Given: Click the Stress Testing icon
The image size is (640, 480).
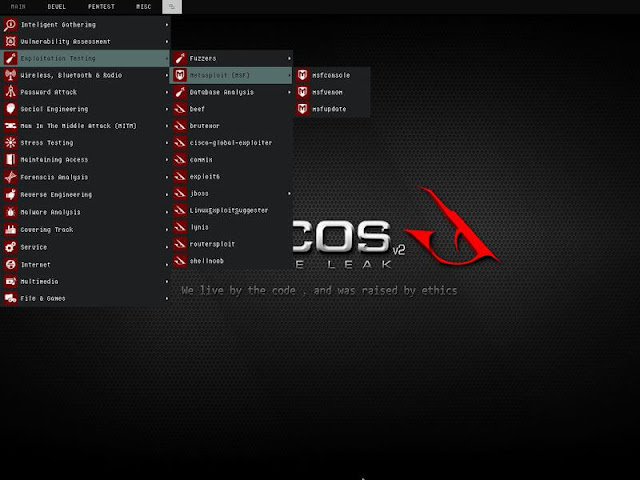Looking at the screenshot, I should pos(11,142).
